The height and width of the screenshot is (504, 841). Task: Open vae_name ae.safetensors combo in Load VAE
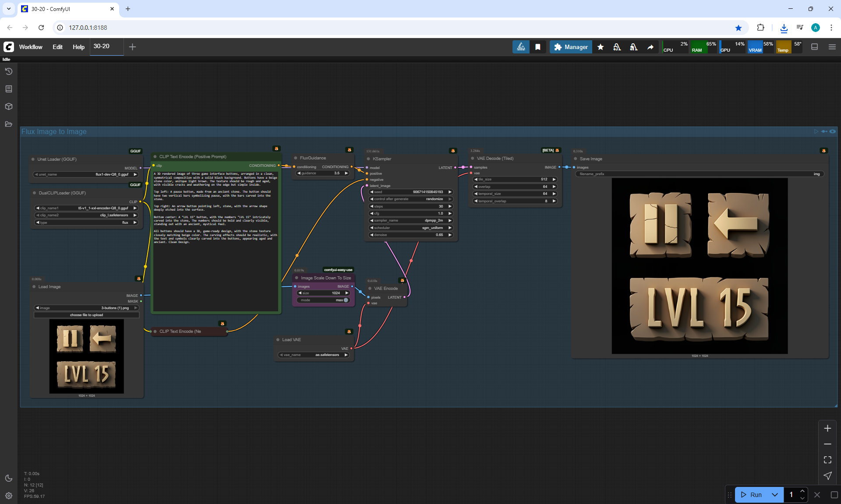tap(314, 355)
